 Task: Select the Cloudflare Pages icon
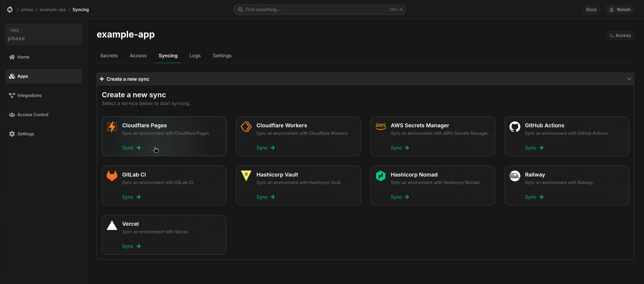click(x=112, y=126)
